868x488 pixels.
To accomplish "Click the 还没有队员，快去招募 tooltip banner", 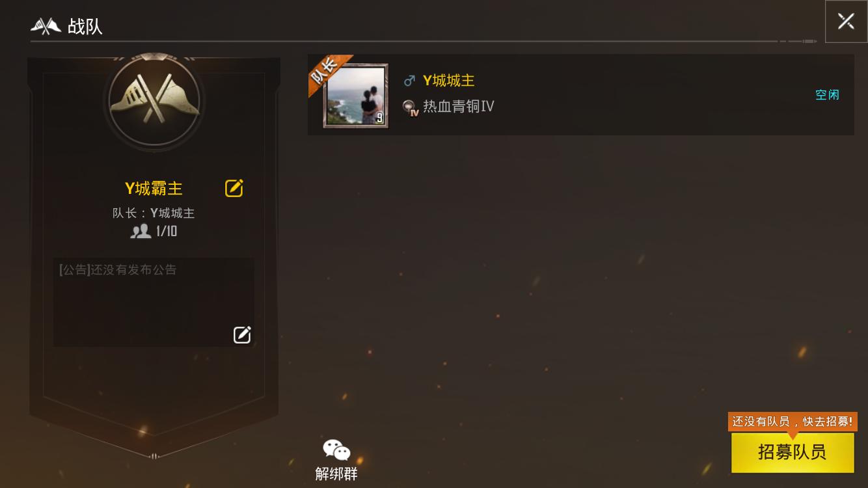I will click(x=793, y=422).
